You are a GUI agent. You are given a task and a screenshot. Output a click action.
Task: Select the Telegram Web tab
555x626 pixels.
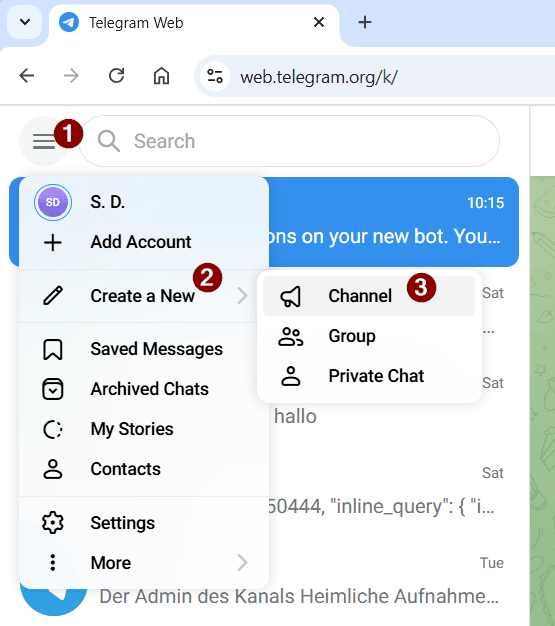194,23
